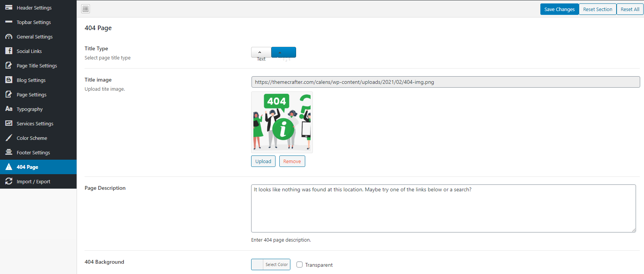This screenshot has height=274, width=644.
Task: Enable the Transparent background checkbox
Action: (x=300, y=264)
